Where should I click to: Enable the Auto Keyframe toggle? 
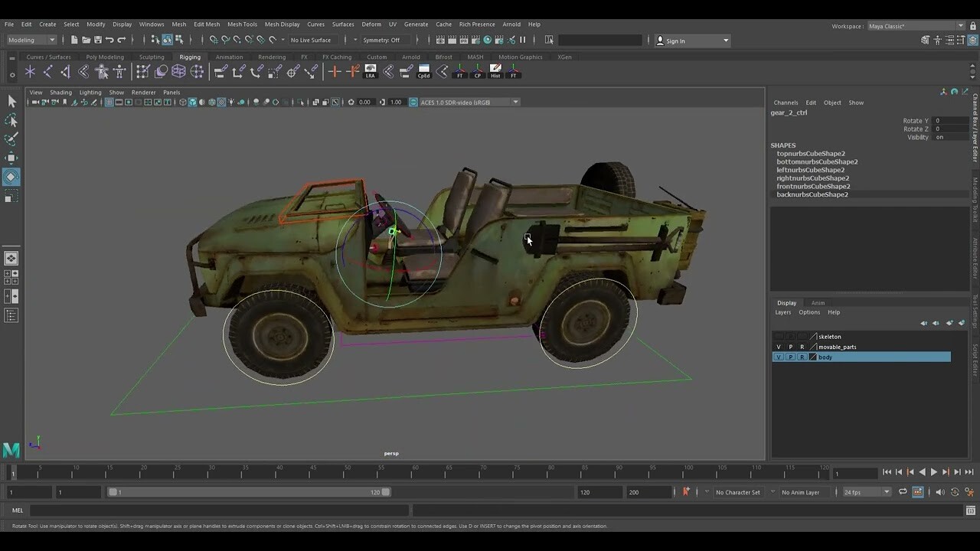(x=686, y=492)
